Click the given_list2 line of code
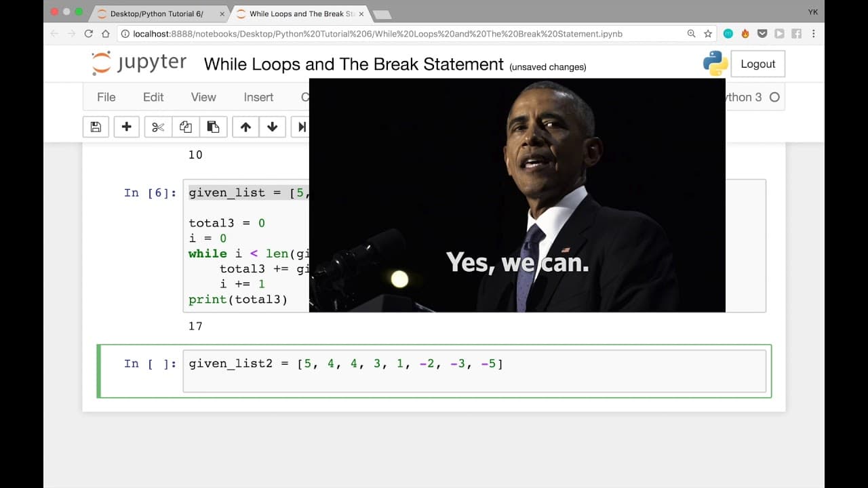The height and width of the screenshot is (488, 868). click(346, 364)
